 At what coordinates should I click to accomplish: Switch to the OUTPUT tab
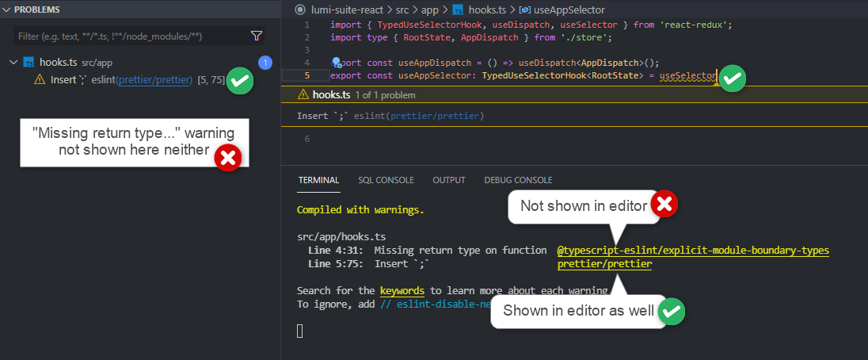point(448,180)
